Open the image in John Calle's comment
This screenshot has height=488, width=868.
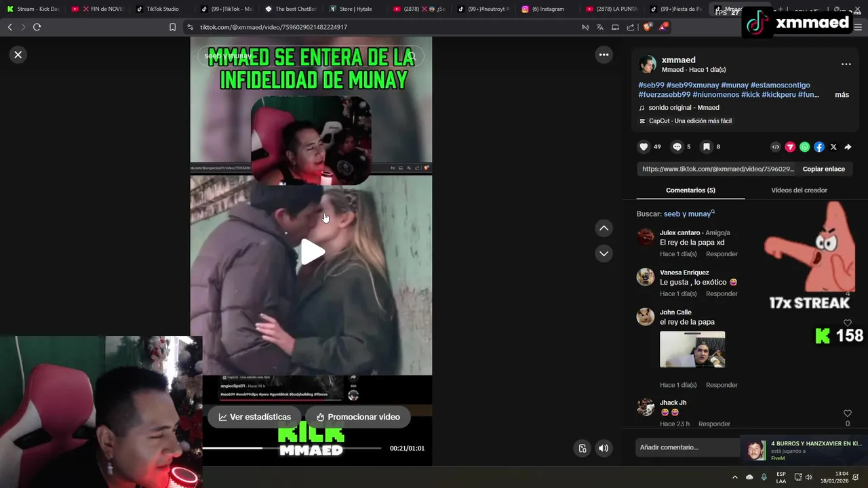(x=692, y=350)
